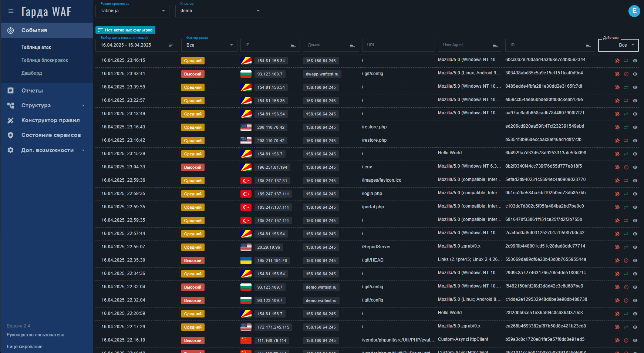The width and height of the screenshot is (644, 353).
Task: Open Таблица блокировок in sidebar
Action: click(x=44, y=60)
